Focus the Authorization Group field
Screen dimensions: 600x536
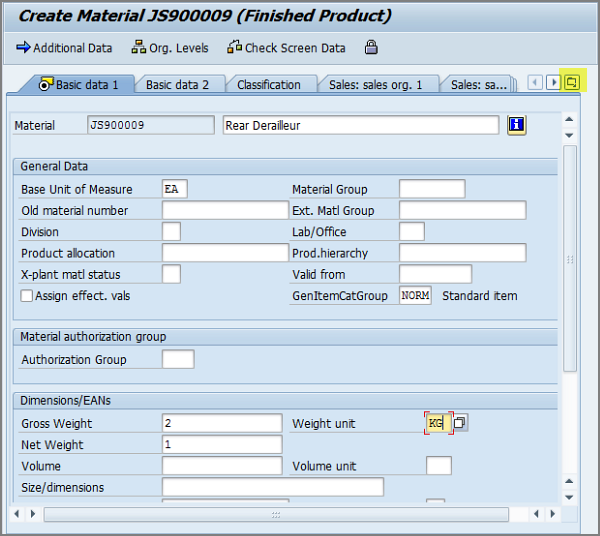(178, 359)
